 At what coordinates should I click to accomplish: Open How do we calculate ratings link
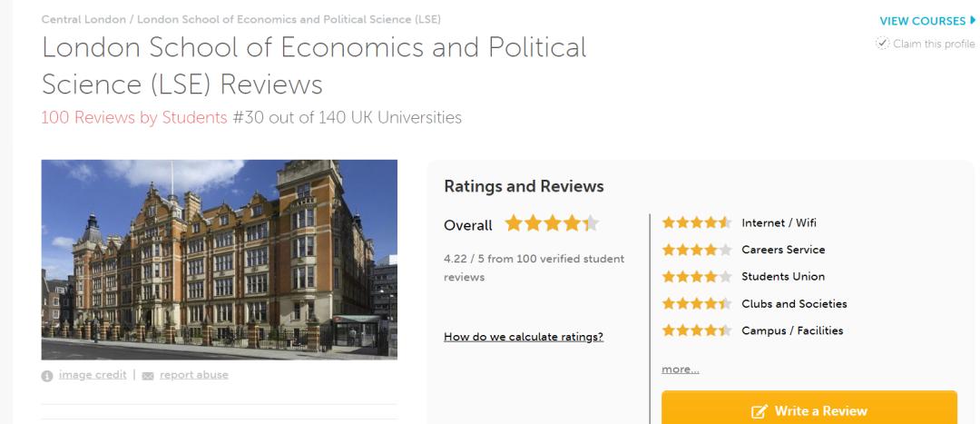coord(524,338)
